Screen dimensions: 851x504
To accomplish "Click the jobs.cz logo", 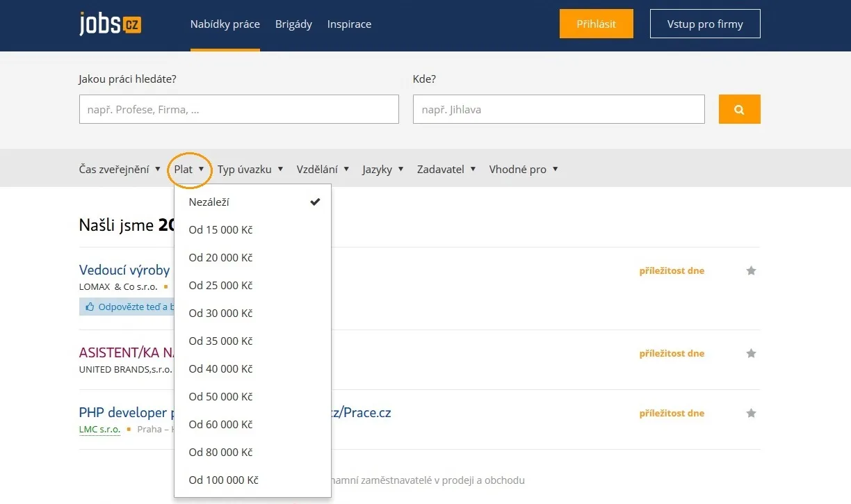I will [111, 24].
